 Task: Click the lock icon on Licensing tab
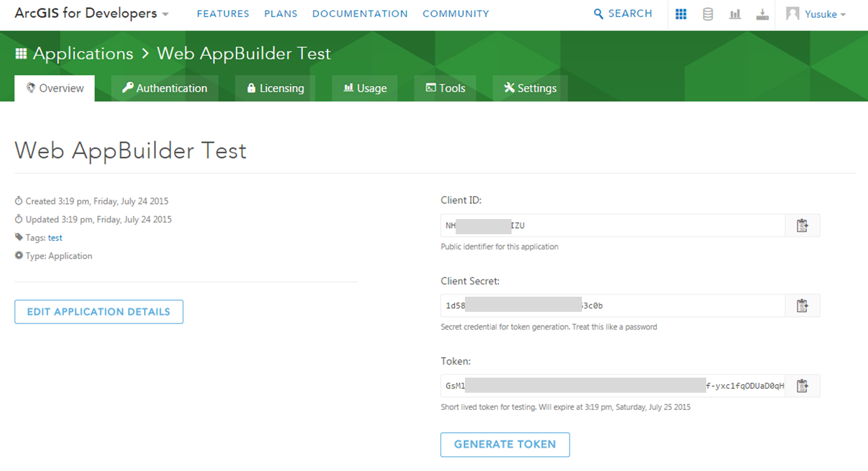pyautogui.click(x=251, y=88)
